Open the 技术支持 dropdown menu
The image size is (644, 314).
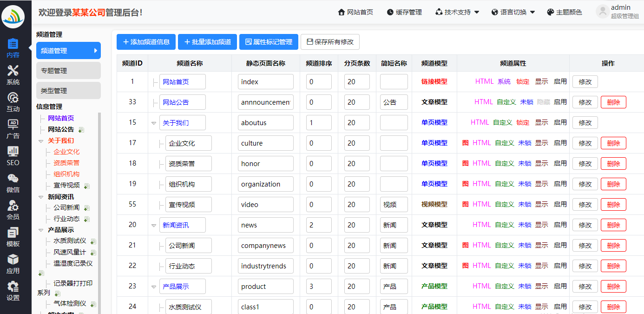457,12
